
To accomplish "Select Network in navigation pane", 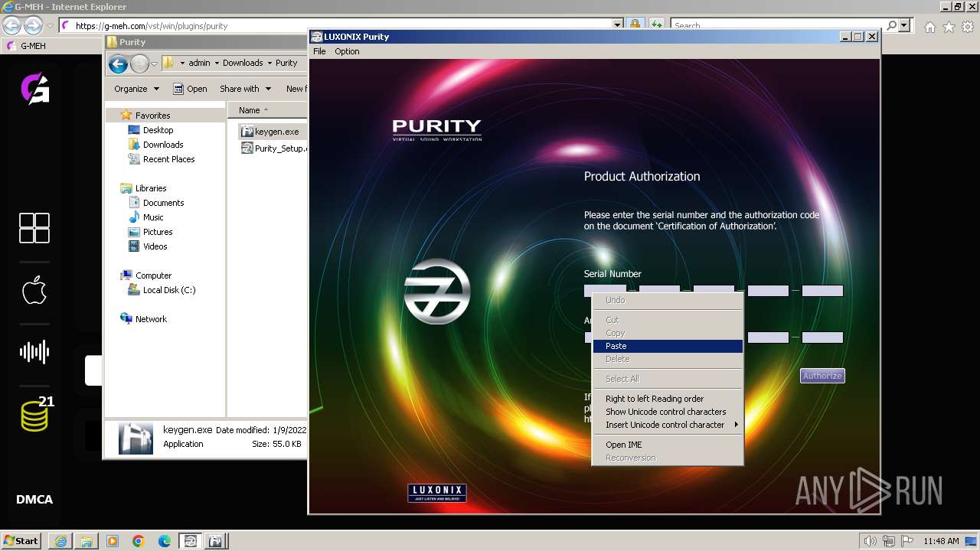I will tap(151, 319).
